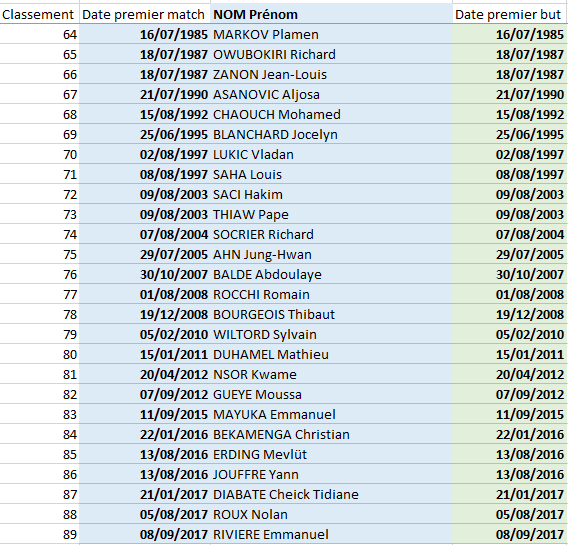Click first match date 25/06/1995
The height and width of the screenshot is (545, 568).
pos(145,134)
